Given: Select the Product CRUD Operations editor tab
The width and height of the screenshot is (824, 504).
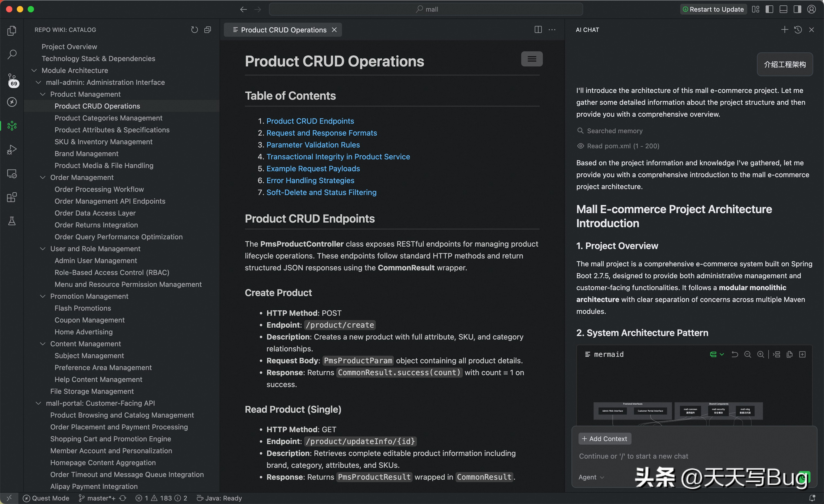Looking at the screenshot, I should [284, 29].
